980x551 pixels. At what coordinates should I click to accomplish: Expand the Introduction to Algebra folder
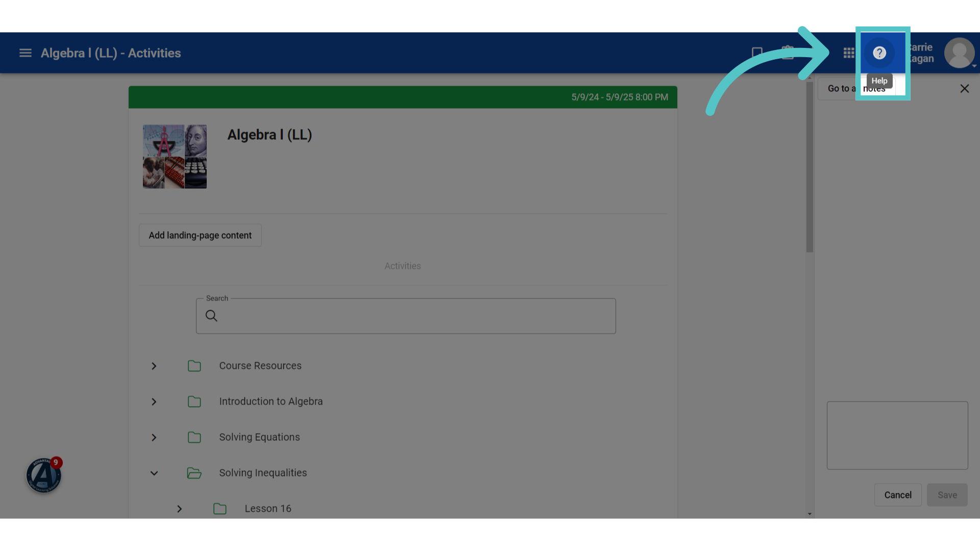click(x=154, y=402)
